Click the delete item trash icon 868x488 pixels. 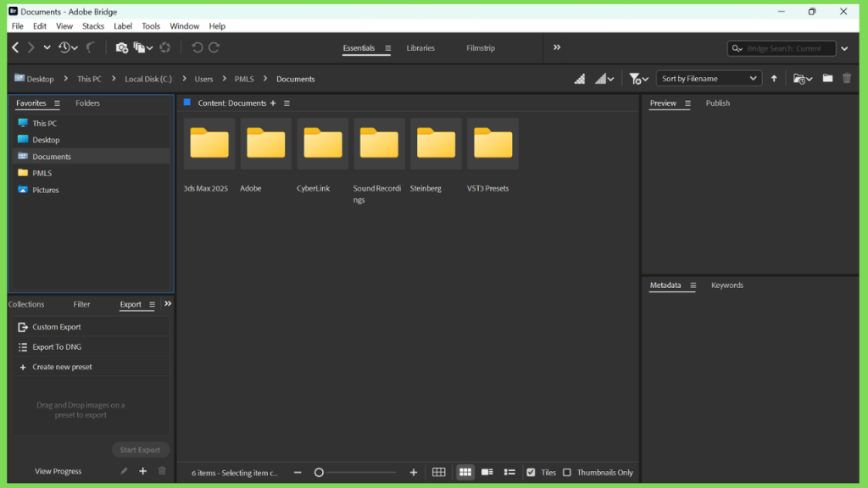click(x=847, y=79)
